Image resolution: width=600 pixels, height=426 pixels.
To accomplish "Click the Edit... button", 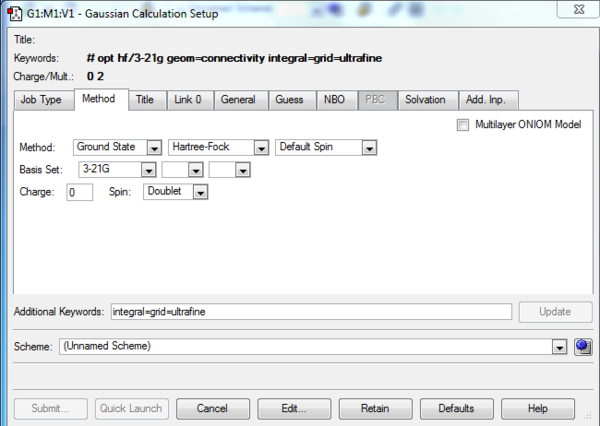I will 294,409.
